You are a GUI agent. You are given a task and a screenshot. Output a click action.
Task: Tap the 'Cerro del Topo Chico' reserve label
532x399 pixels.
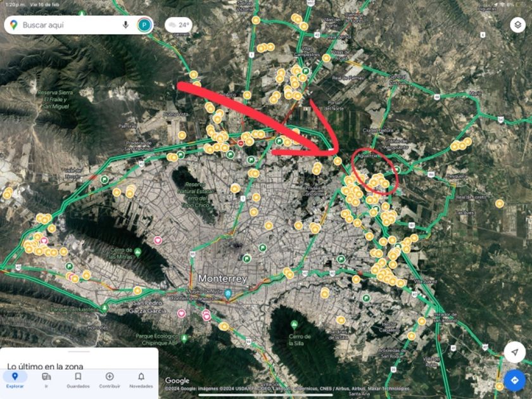(x=196, y=195)
